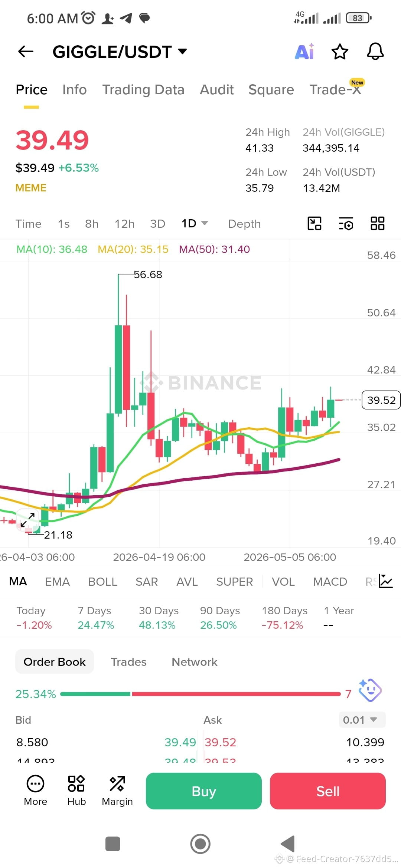Viewport: 401px width, 868px height.
Task: Open the 0.01 order book precision dropdown
Action: point(362,720)
